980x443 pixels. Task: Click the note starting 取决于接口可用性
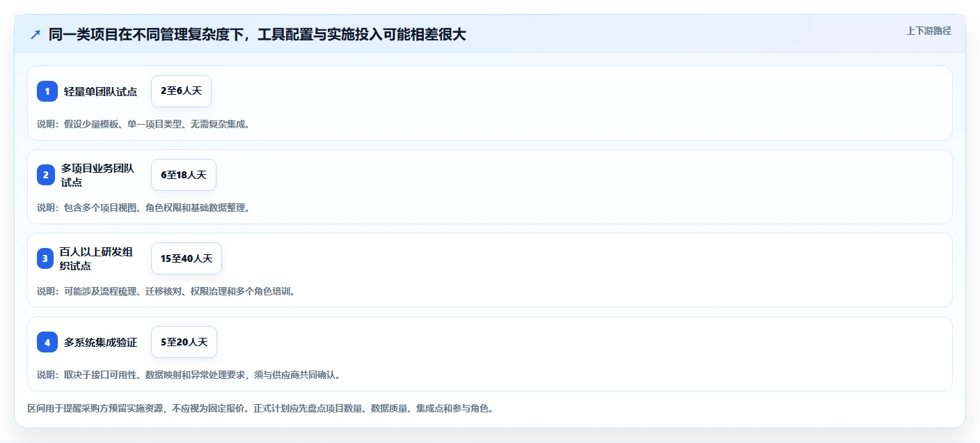(189, 375)
